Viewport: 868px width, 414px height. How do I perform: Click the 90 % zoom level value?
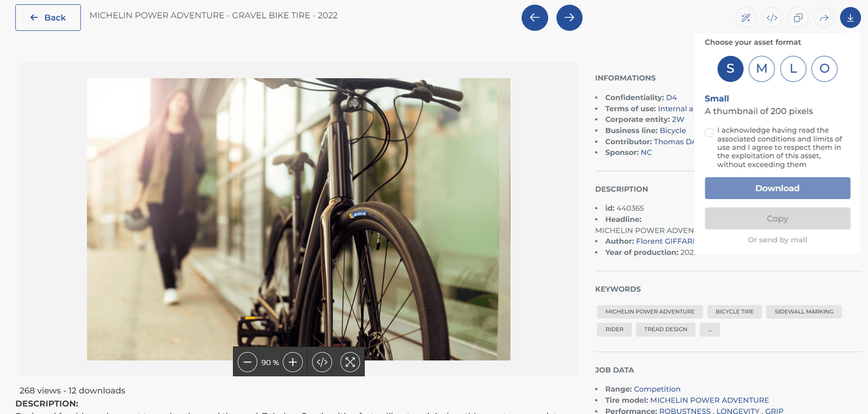(x=270, y=362)
